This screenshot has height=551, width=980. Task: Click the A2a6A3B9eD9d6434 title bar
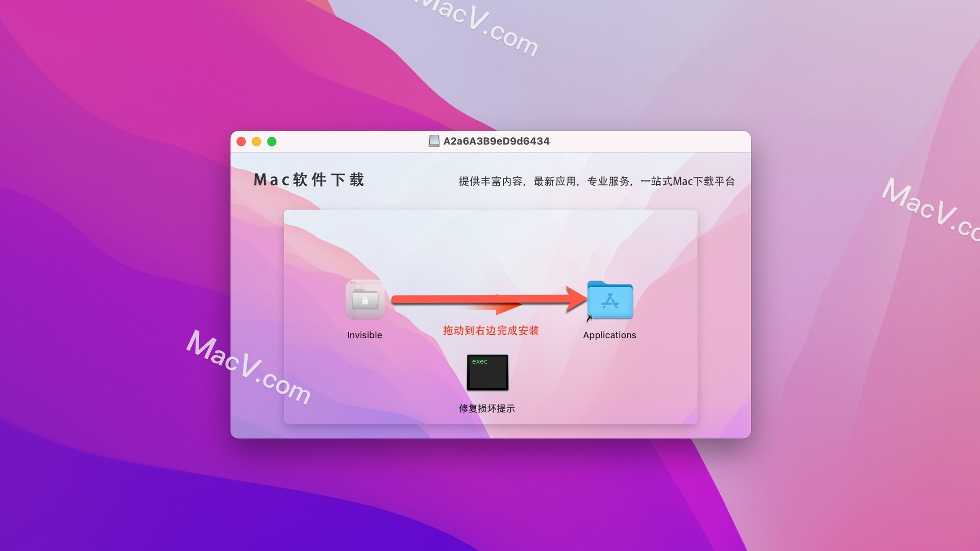click(491, 141)
